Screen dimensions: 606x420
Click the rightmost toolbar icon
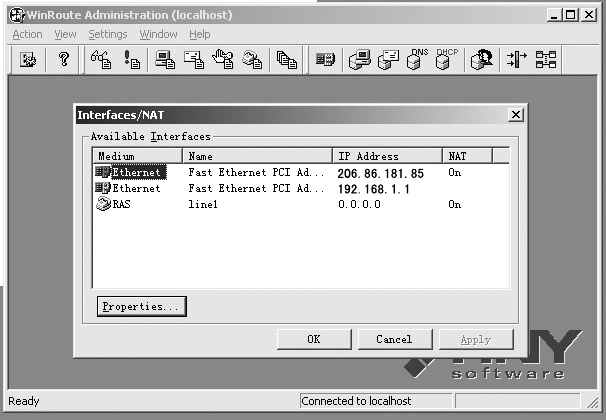coord(548,60)
